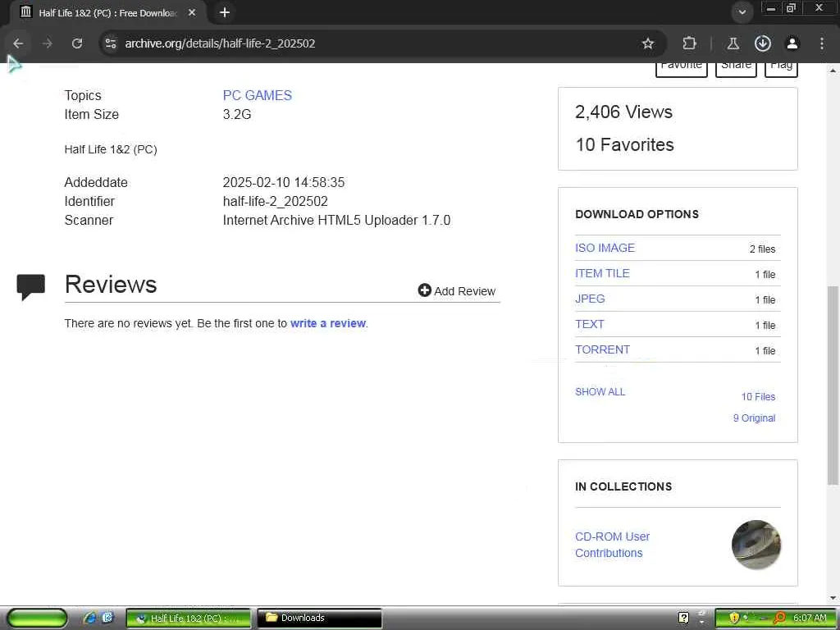Open the green Start button
840x630 pixels.
click(x=37, y=619)
